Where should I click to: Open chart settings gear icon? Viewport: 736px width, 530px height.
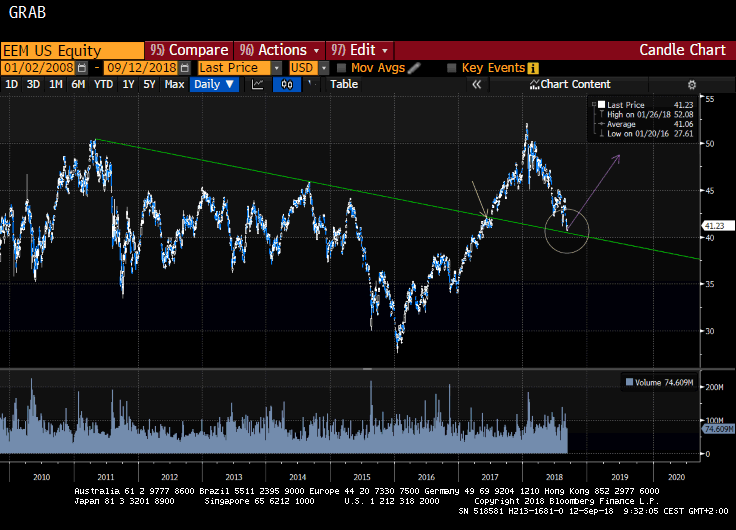point(691,84)
